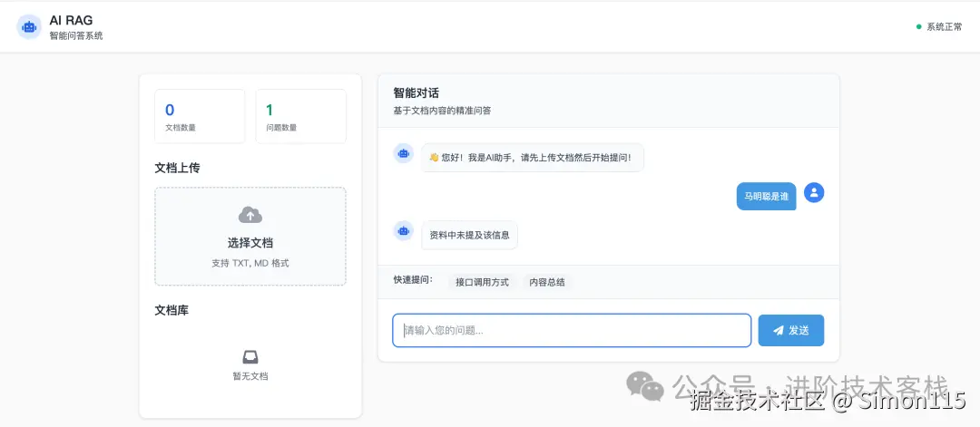Click the user avatar icon beside 马明聪是谁

[814, 192]
